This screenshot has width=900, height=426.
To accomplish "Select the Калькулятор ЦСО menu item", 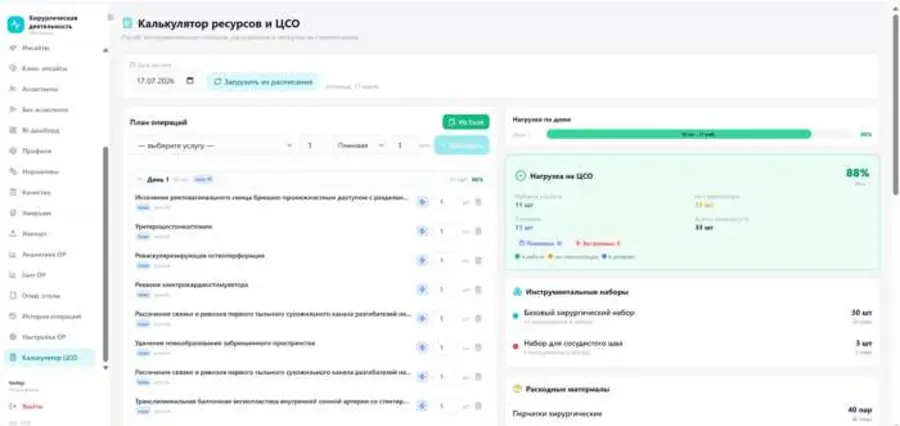I will point(50,358).
